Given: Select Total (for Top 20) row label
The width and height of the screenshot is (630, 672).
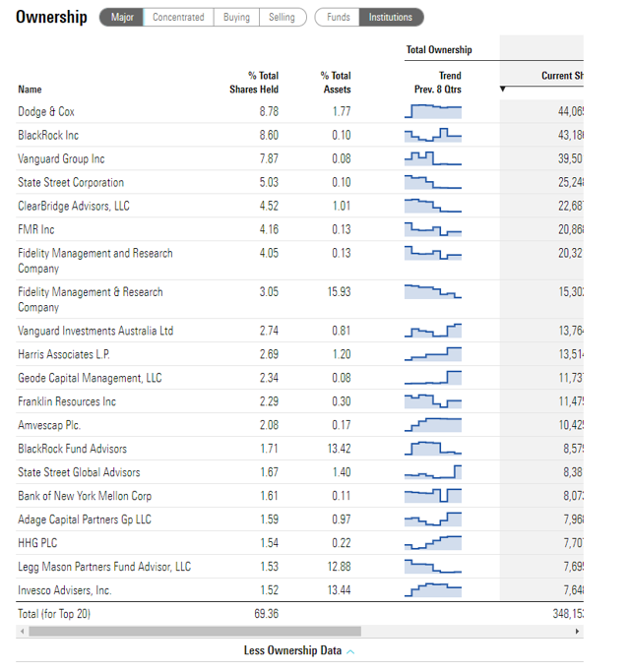Looking at the screenshot, I should (54, 613).
